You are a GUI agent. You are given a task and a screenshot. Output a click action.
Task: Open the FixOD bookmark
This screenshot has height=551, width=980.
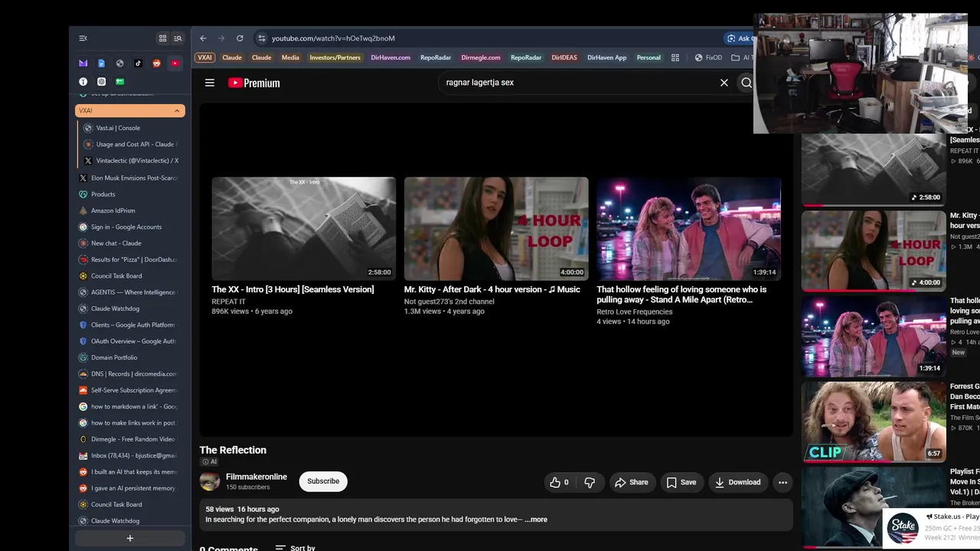[708, 57]
